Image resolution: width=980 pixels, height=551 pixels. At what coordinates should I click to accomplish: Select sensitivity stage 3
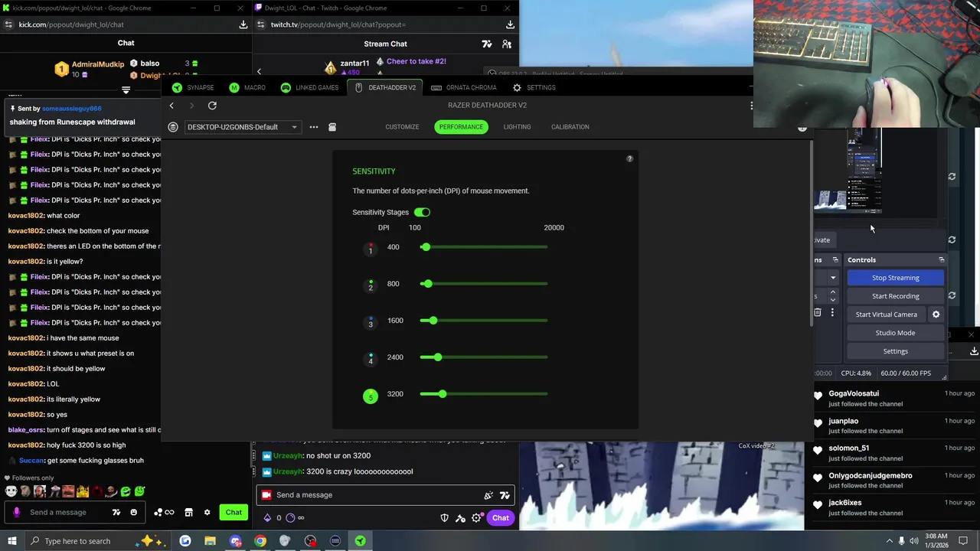[371, 321]
